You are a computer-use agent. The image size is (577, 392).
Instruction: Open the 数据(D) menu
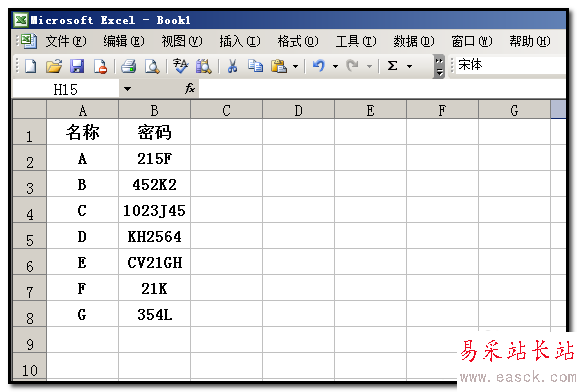(x=414, y=41)
